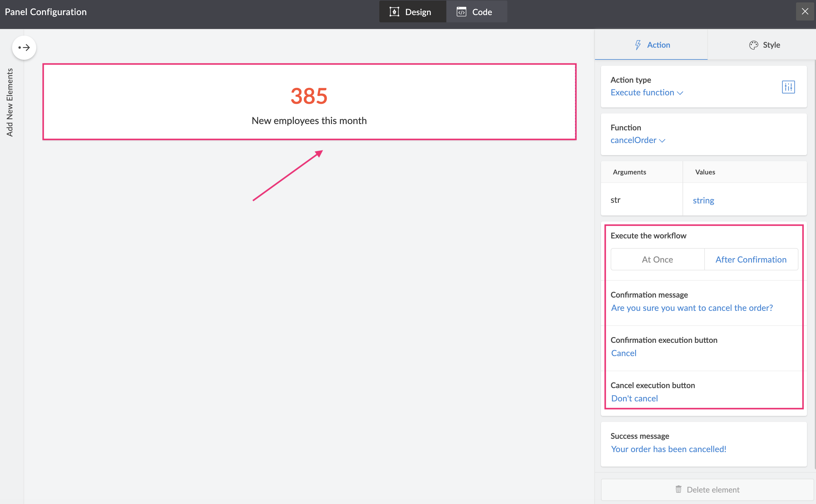Select the 385 number text

(x=309, y=96)
